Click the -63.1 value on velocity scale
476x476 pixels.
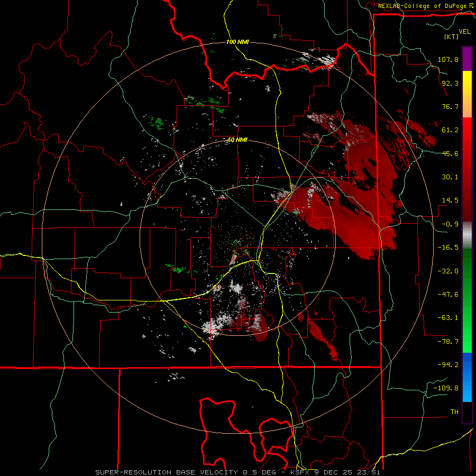coord(448,318)
